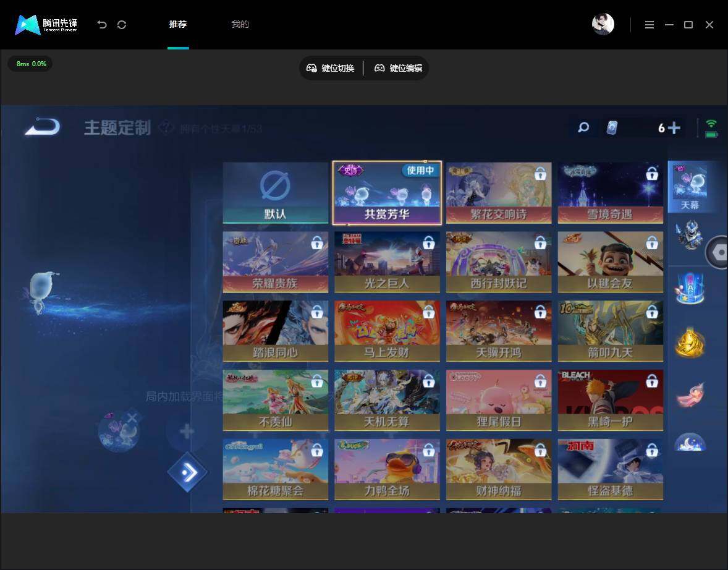Select the 黑崎一护 theme card
The width and height of the screenshot is (728, 570).
click(x=610, y=400)
